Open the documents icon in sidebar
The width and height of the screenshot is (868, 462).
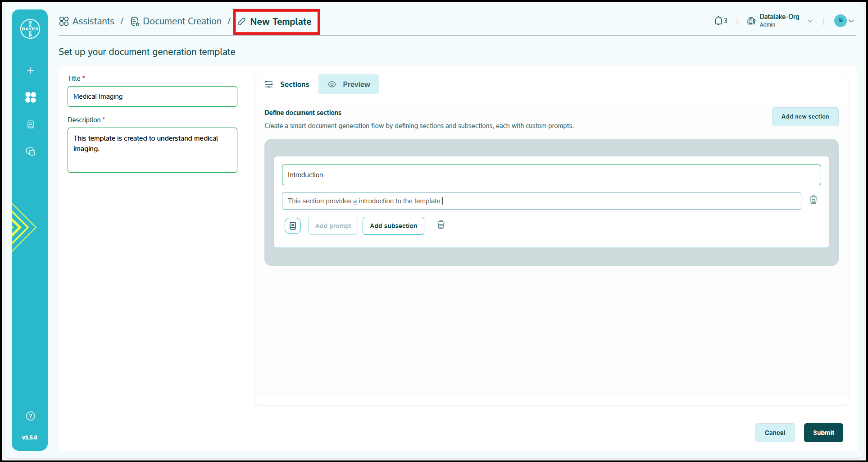pyautogui.click(x=31, y=124)
